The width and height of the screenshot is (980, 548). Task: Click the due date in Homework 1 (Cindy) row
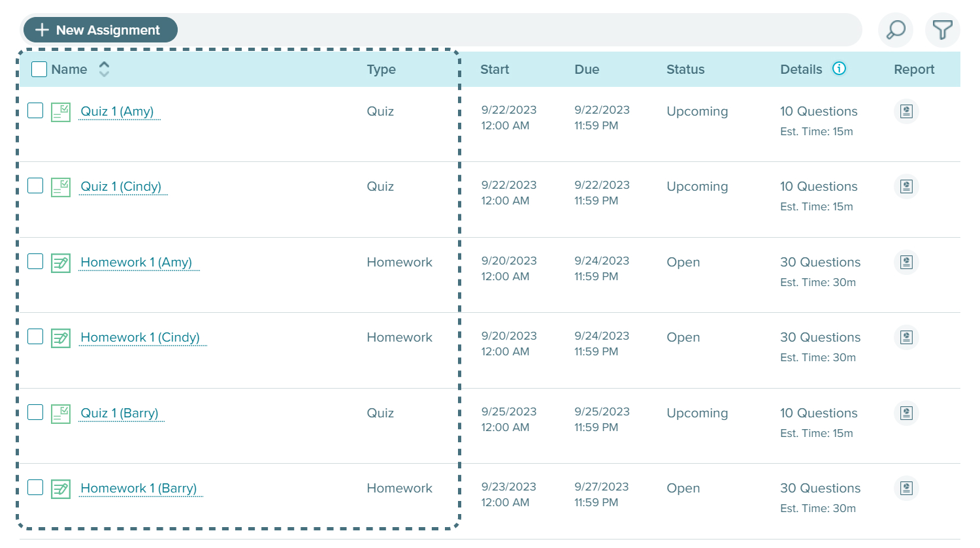click(x=602, y=344)
